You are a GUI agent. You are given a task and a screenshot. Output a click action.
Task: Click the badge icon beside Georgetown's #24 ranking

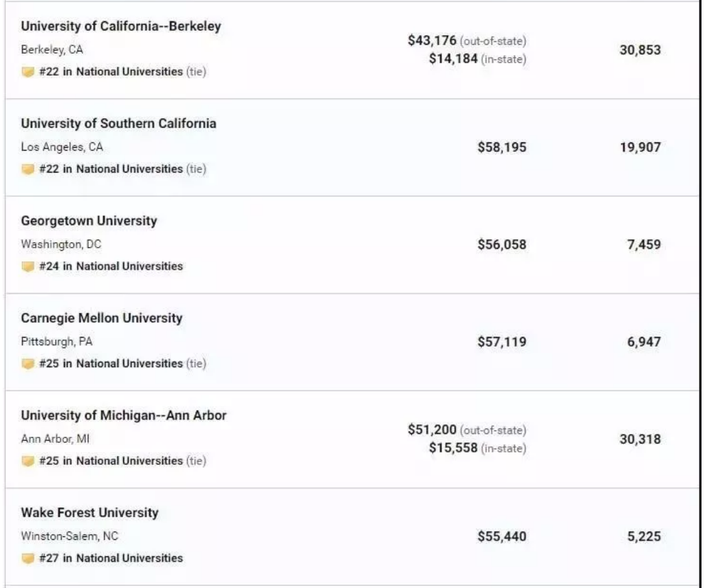click(x=28, y=267)
